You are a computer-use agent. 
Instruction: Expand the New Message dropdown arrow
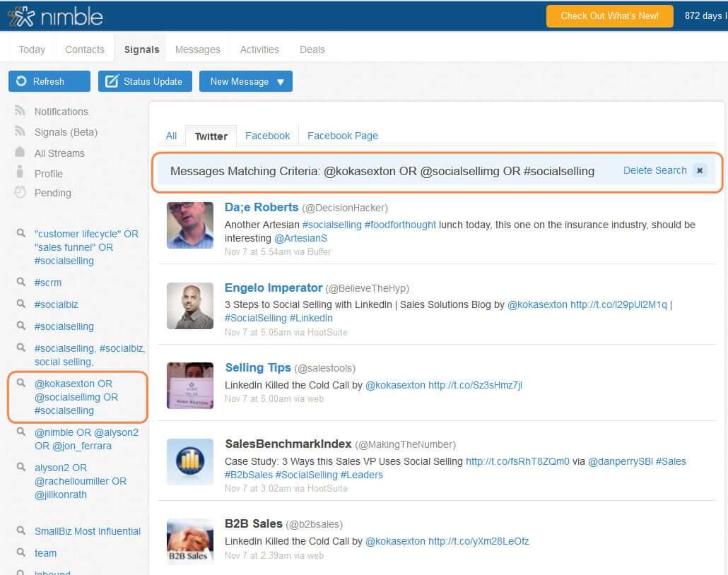[281, 82]
